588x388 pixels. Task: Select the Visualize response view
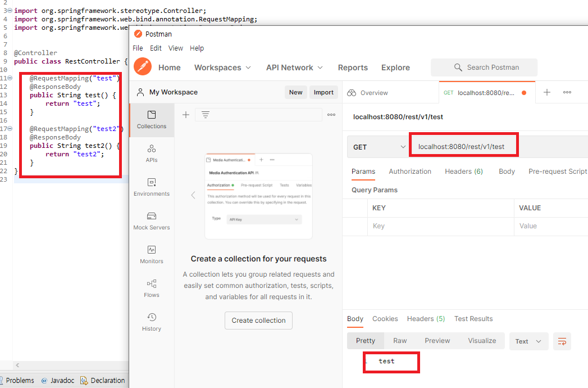(x=482, y=341)
